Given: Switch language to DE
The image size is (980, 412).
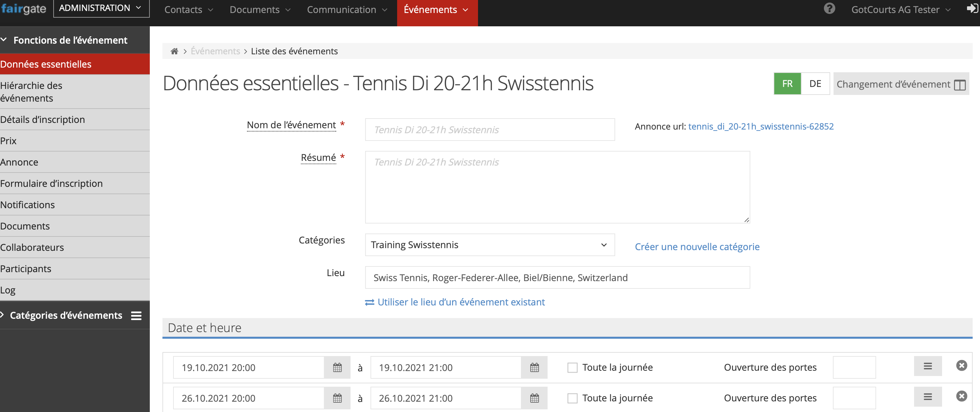Looking at the screenshot, I should click(815, 83).
